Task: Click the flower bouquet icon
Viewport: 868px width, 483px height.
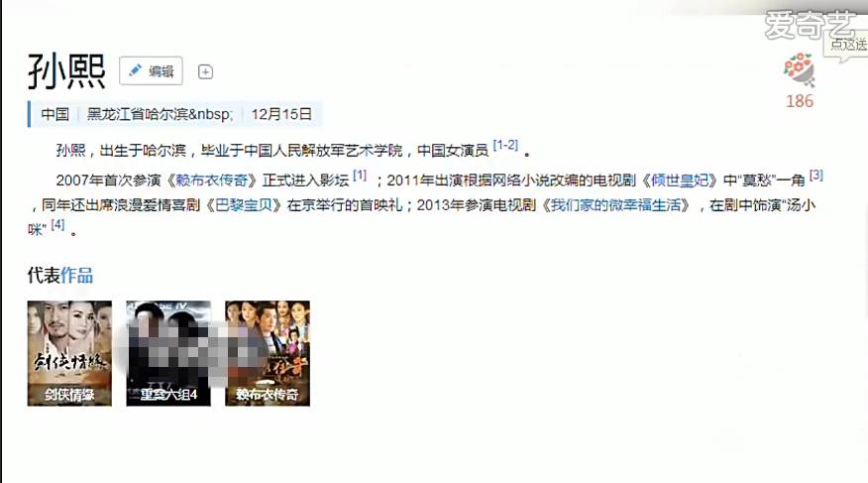Action: [x=799, y=70]
